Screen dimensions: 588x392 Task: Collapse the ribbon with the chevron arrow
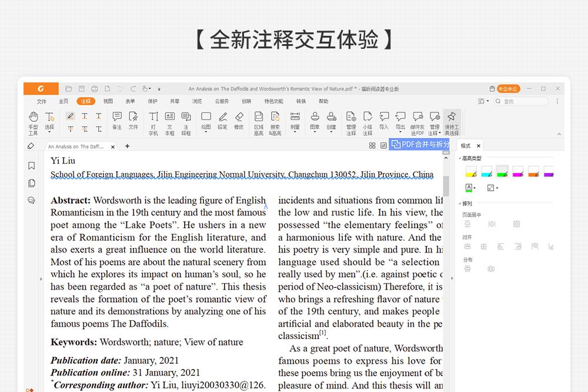(559, 134)
